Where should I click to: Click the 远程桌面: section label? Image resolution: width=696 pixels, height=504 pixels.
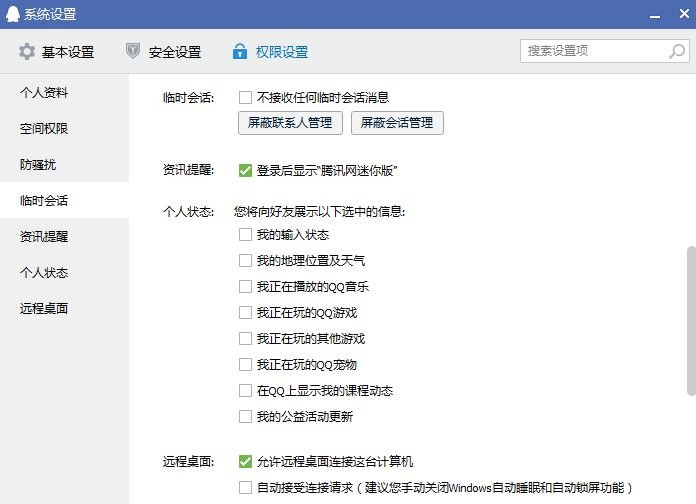[189, 462]
